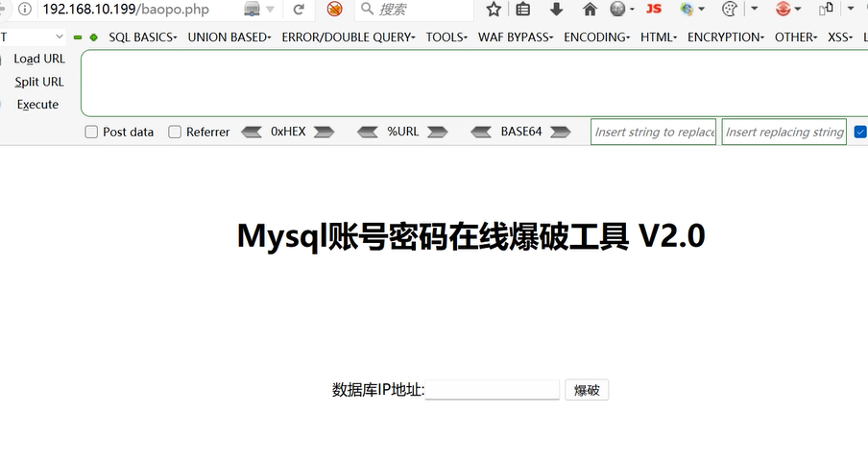Click the left 0xHEX decode arrow
This screenshot has height=461, width=868.
pyautogui.click(x=252, y=132)
